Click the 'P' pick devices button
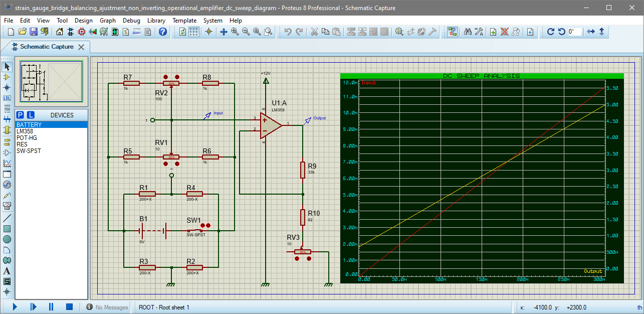This screenshot has height=314, width=644. [x=21, y=115]
